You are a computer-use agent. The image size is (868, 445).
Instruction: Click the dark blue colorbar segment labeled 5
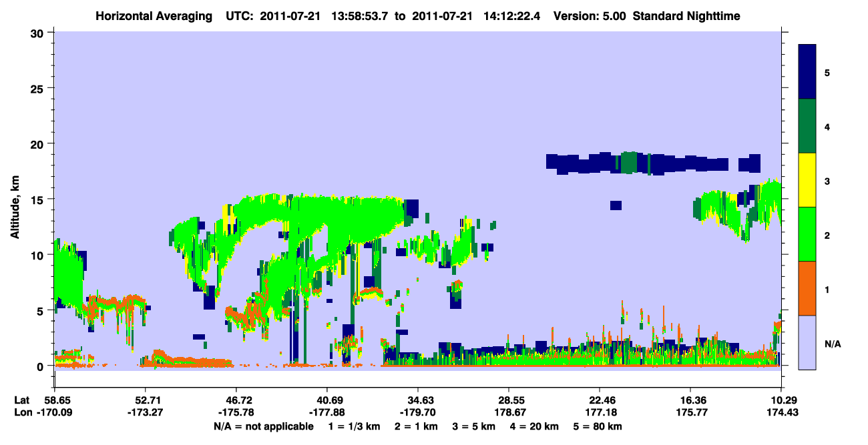(x=807, y=72)
